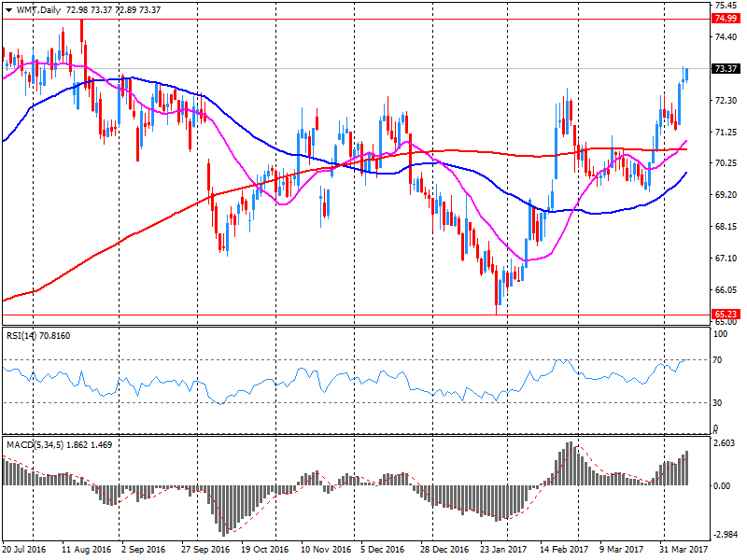This screenshot has width=747, height=560.
Task: Click the 66.05 price axis label
Action: click(726, 290)
